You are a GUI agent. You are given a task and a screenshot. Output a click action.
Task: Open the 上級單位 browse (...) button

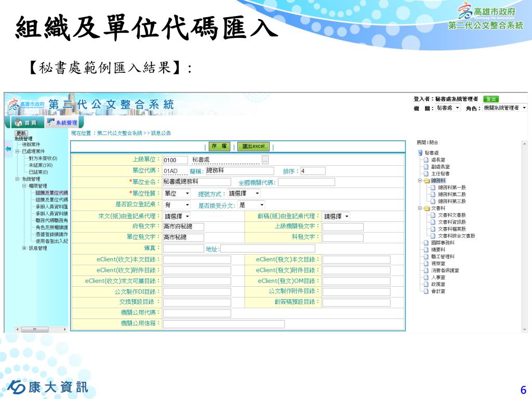(265, 160)
